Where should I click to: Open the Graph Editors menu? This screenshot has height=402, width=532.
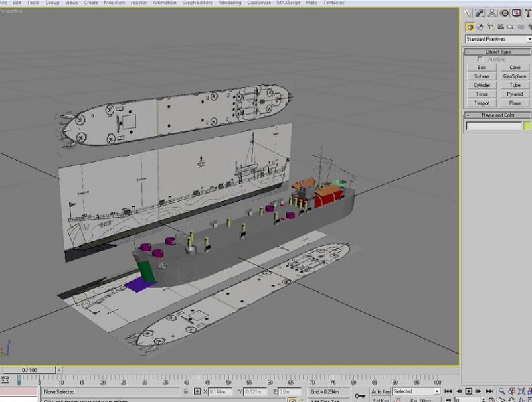point(197,3)
